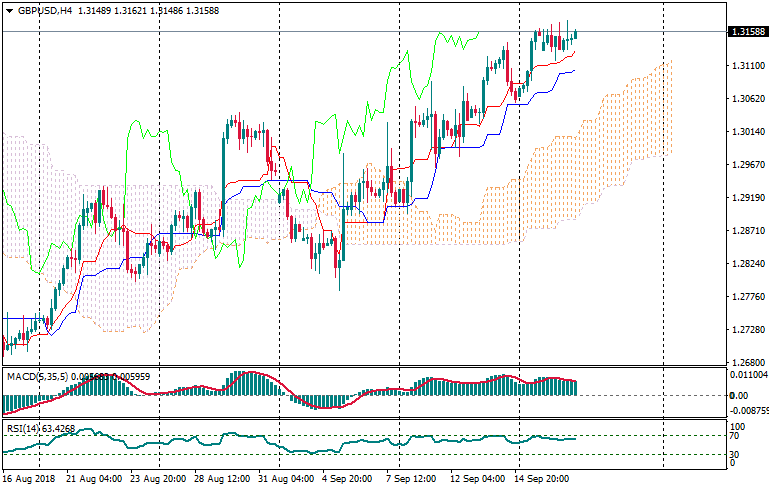The image size is (769, 490).
Task: Click the 16 Aug 2018 date label
Action: click(x=29, y=479)
